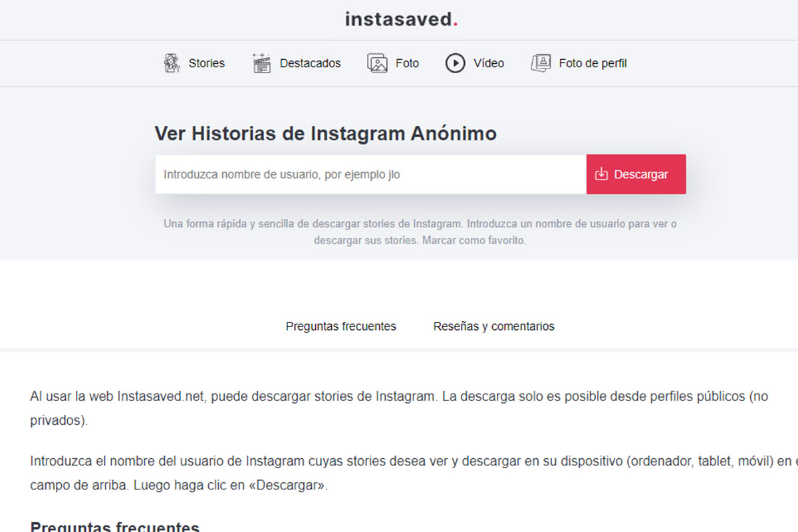This screenshot has height=532, width=798.
Task: Click the instasaved logo
Action: 401,19
